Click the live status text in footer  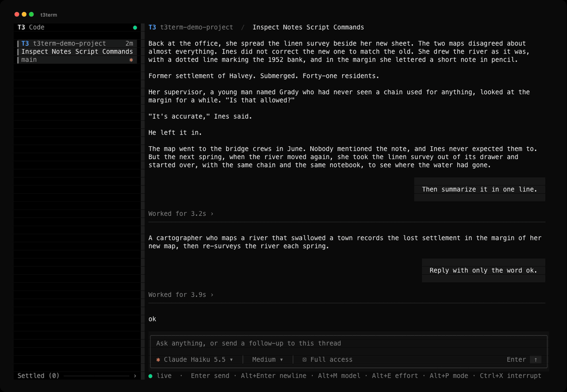tap(164, 376)
